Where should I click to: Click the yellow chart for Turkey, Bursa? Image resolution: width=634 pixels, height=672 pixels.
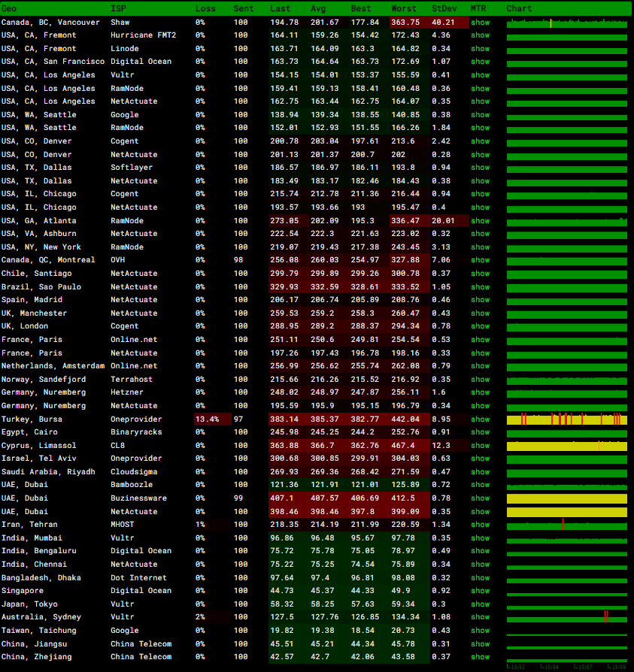(566, 419)
